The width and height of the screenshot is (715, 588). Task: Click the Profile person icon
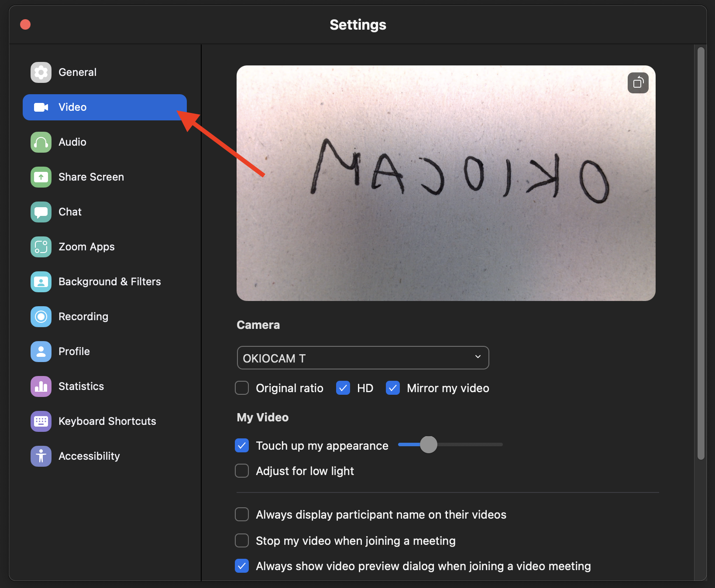(41, 352)
